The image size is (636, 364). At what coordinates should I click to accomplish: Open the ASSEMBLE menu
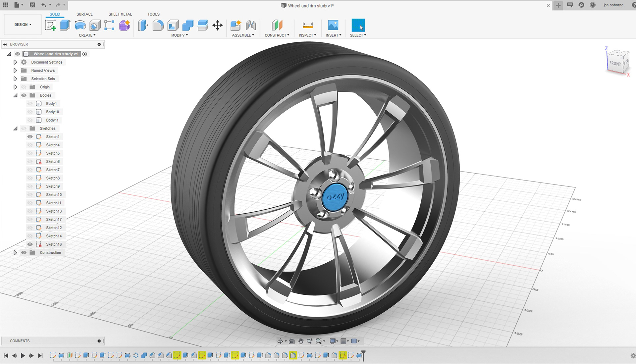coord(243,35)
